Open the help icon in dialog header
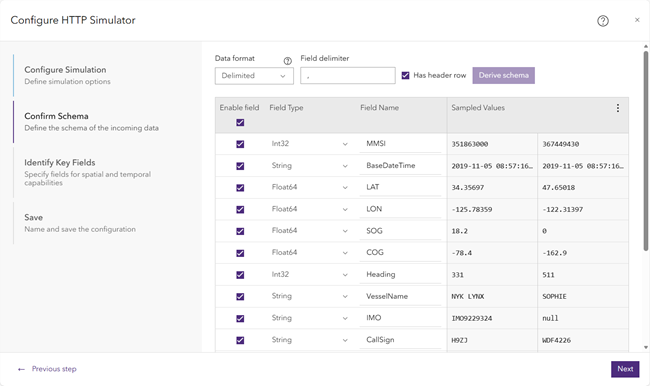The height and width of the screenshot is (386, 650). tap(603, 21)
